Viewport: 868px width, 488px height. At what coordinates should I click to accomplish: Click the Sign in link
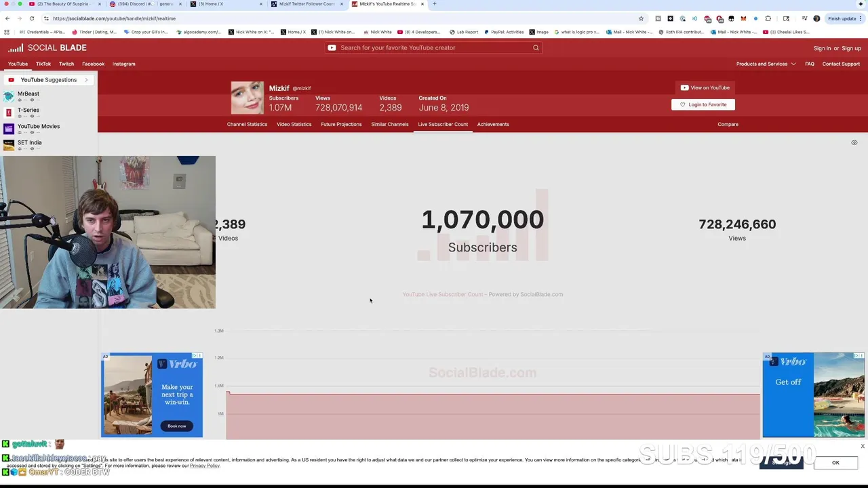tap(822, 48)
